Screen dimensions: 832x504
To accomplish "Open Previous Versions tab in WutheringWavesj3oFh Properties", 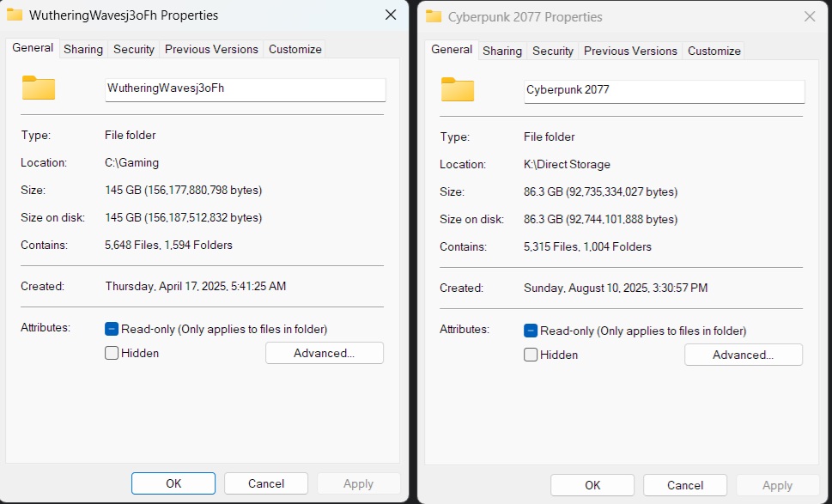I will (211, 49).
